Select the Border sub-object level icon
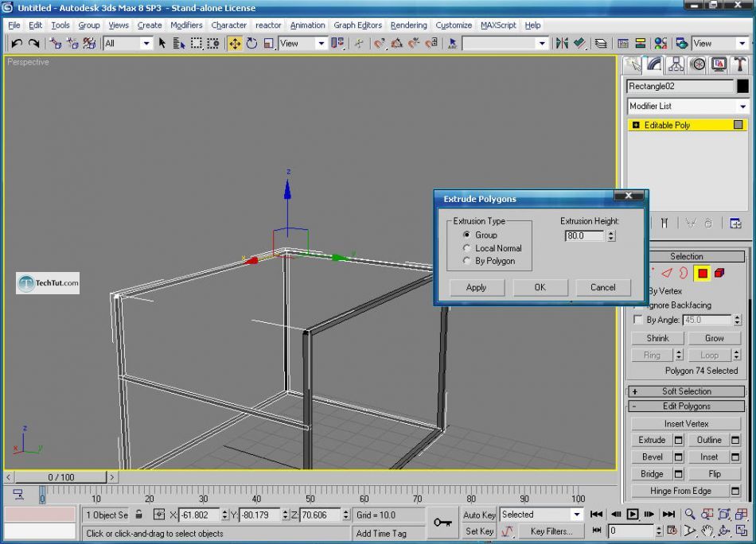 [x=684, y=274]
